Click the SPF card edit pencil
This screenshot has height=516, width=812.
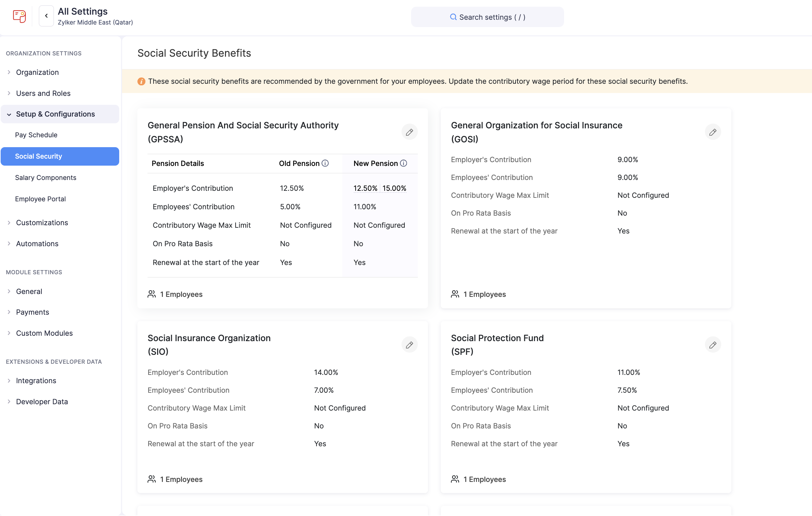coord(713,345)
